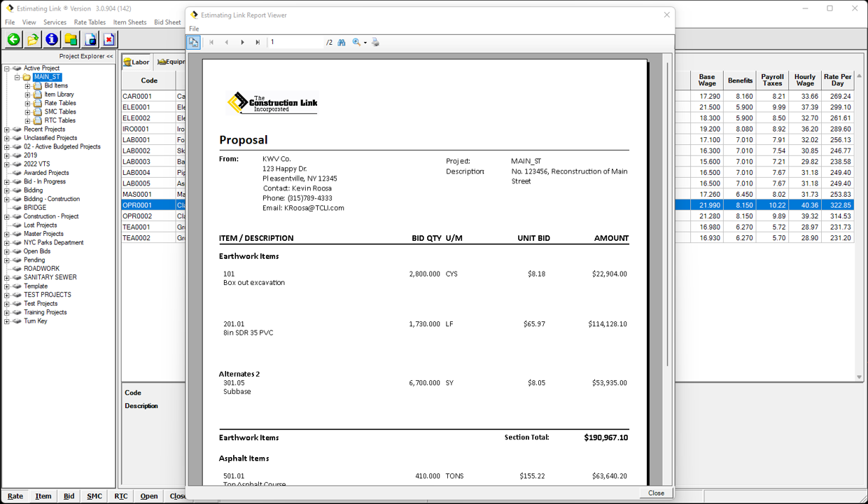Click the Close button in report viewer
This screenshot has width=868, height=504.
coord(655,493)
